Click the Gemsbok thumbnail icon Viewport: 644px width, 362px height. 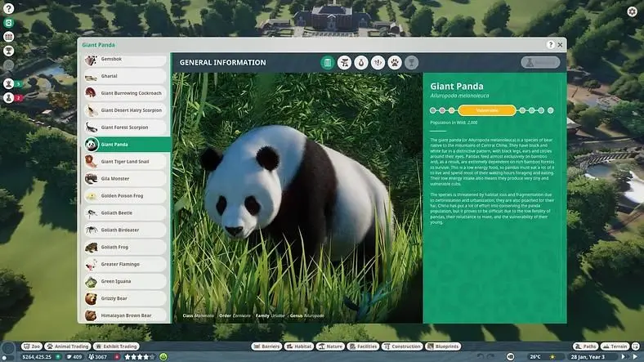coord(91,60)
